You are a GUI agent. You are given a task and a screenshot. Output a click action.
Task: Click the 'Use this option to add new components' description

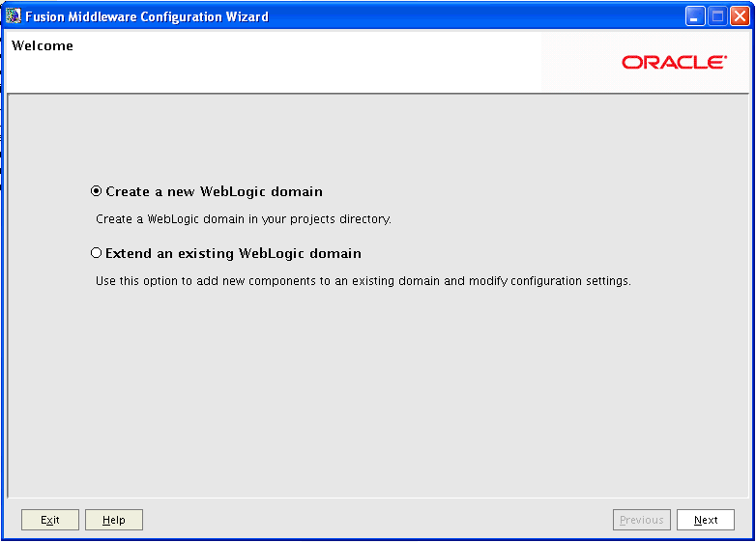[x=363, y=281]
